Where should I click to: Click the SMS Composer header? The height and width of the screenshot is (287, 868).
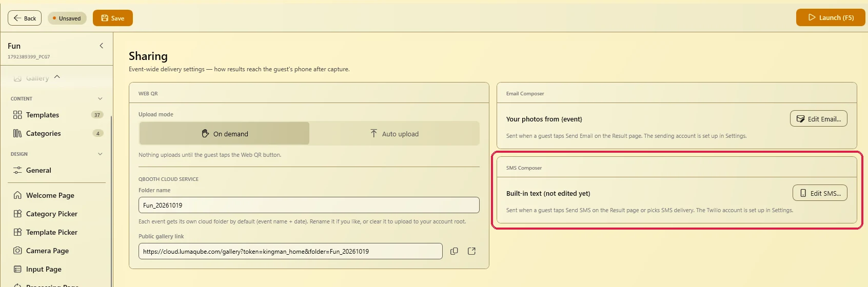coord(524,168)
